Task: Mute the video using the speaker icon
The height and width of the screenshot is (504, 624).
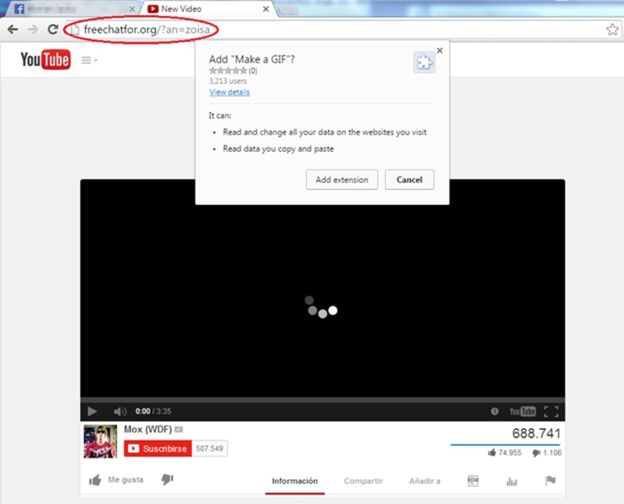Action: [120, 411]
